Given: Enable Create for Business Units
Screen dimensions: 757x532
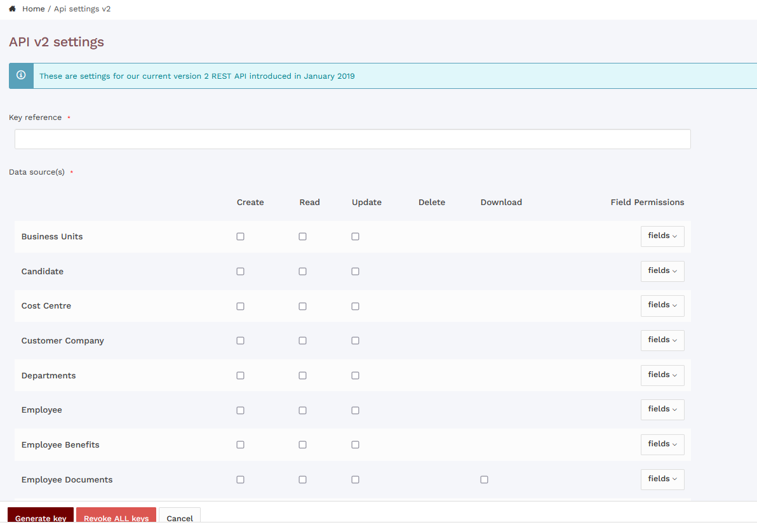Looking at the screenshot, I should click(240, 237).
